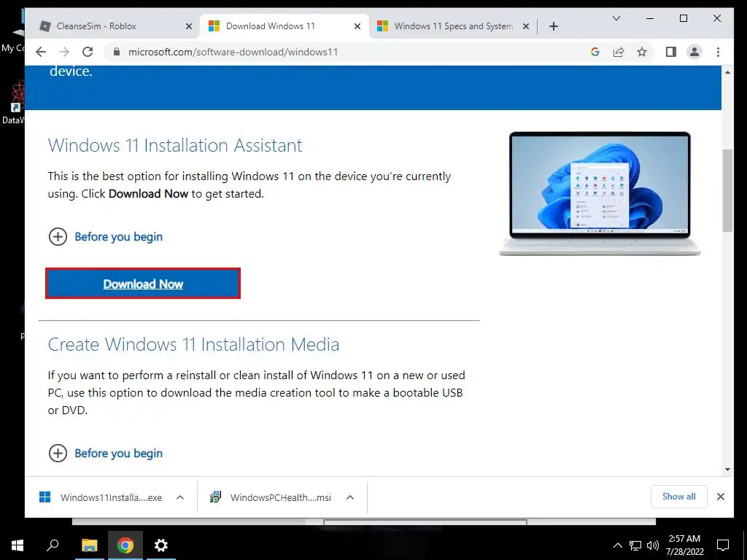Expand Before you begin under Installation Assistant
The image size is (747, 560).
105,237
